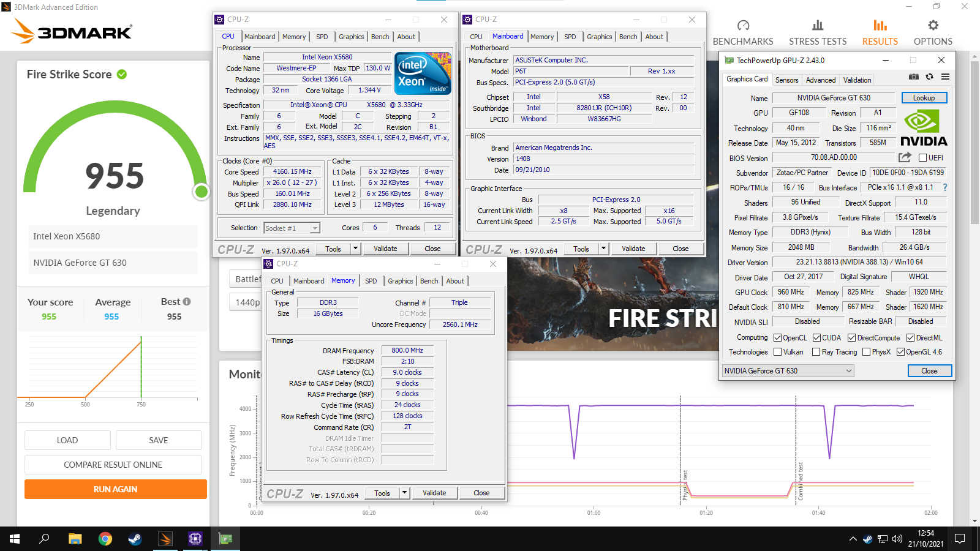980x551 pixels.
Task: Click the green score gauge knob
Action: click(x=201, y=192)
